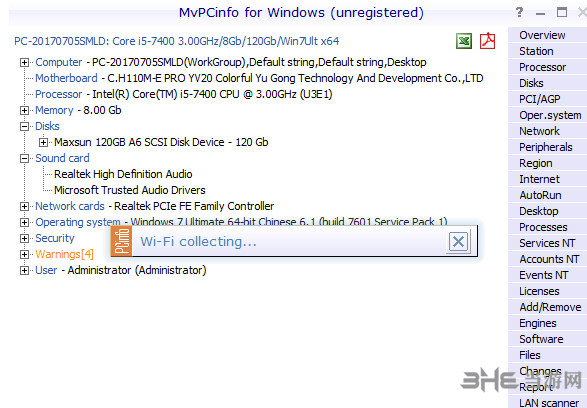Click the Security link in the tree

[x=55, y=238]
